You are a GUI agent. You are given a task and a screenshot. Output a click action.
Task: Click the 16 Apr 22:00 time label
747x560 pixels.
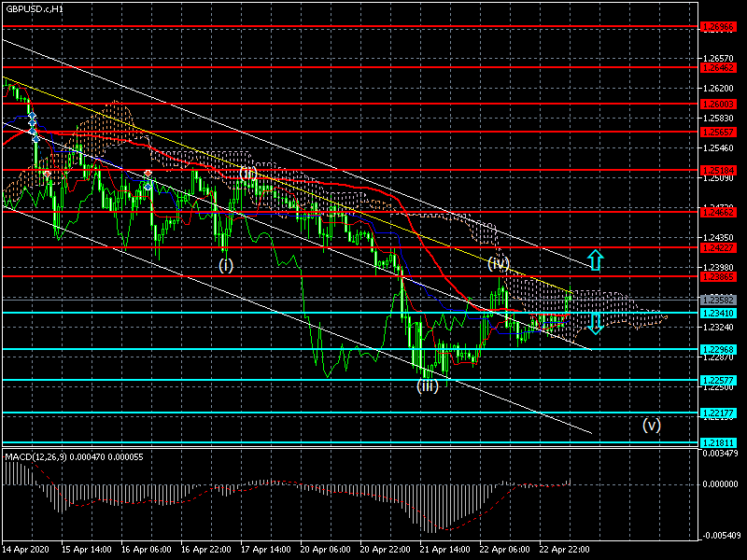[205, 549]
